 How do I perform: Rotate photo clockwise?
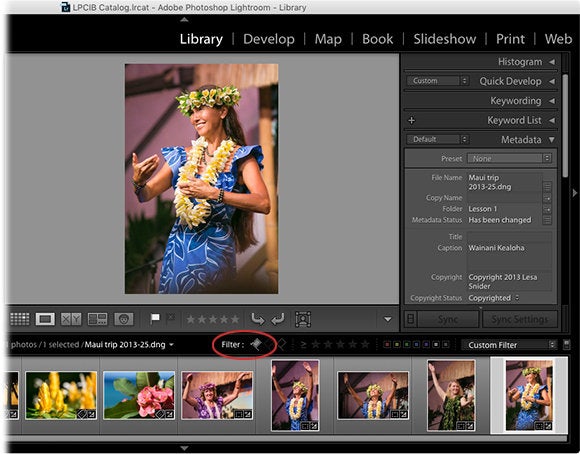coord(278,319)
